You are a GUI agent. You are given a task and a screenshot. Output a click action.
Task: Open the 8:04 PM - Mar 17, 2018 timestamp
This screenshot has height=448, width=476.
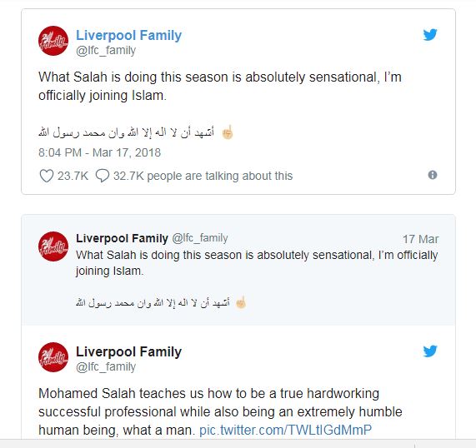[99, 152]
